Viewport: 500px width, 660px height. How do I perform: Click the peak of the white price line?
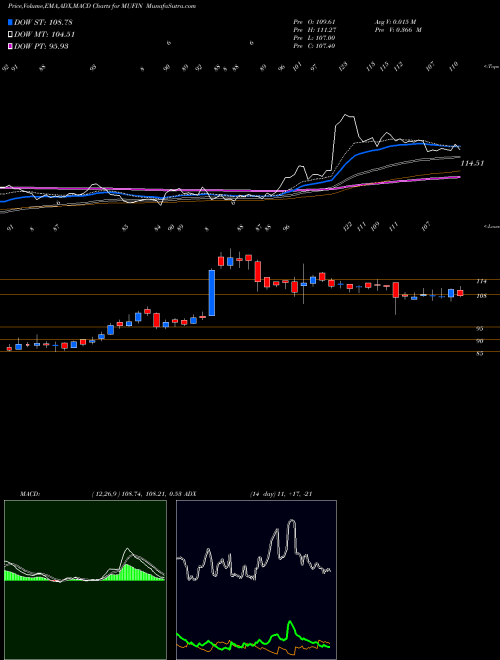(x=346, y=114)
